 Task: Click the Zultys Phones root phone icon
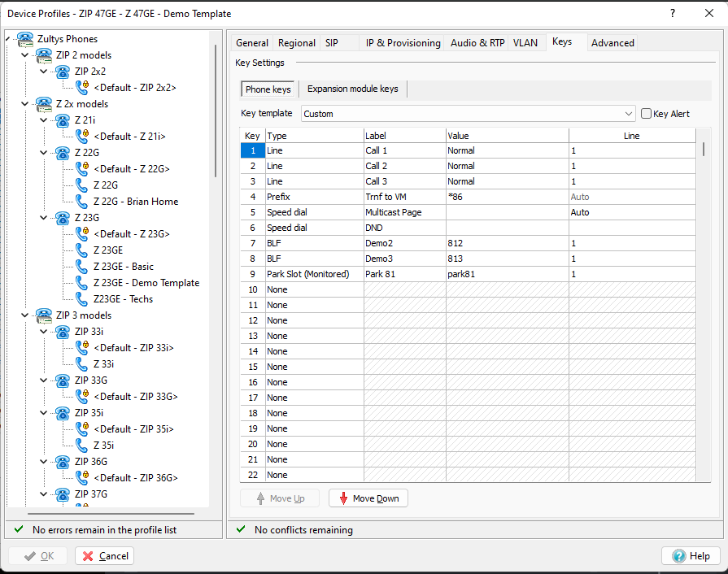tap(25, 39)
